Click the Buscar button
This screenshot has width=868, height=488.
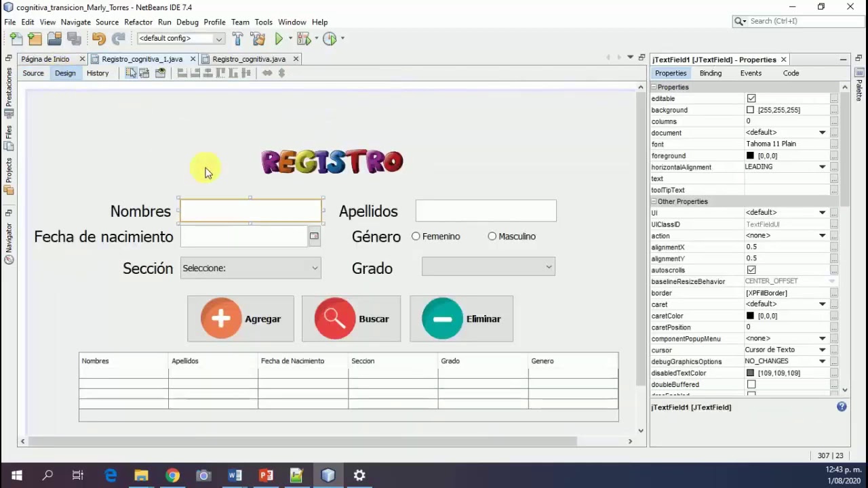pyautogui.click(x=351, y=319)
